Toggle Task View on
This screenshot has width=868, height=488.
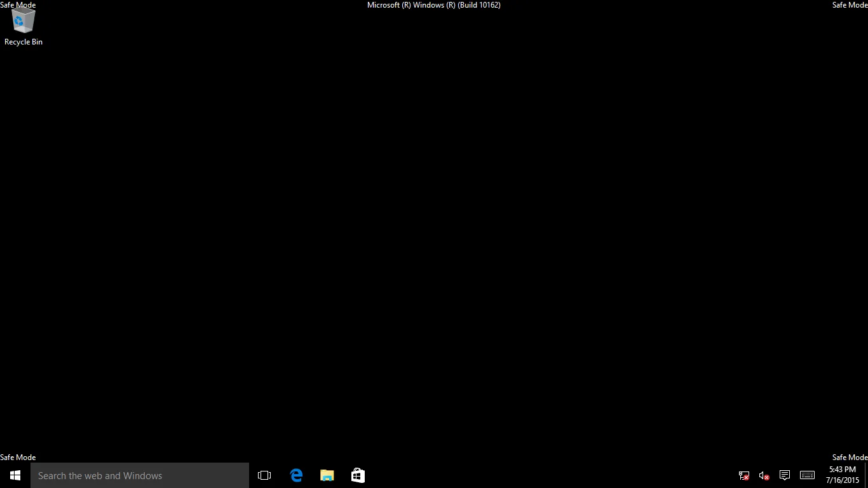[264, 475]
